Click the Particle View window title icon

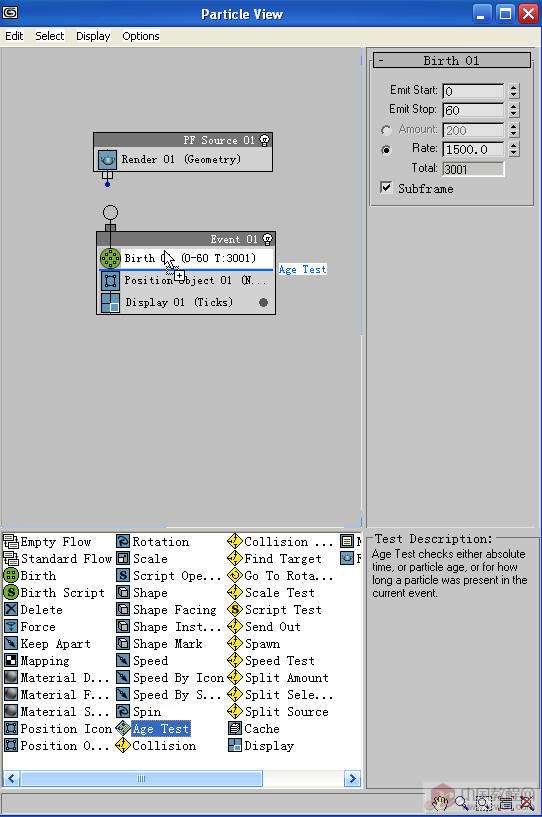pos(10,13)
